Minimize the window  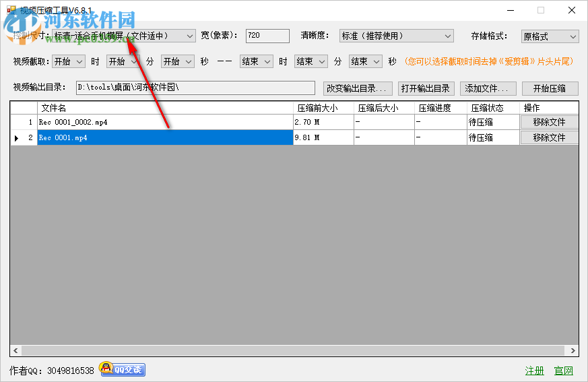pos(511,10)
